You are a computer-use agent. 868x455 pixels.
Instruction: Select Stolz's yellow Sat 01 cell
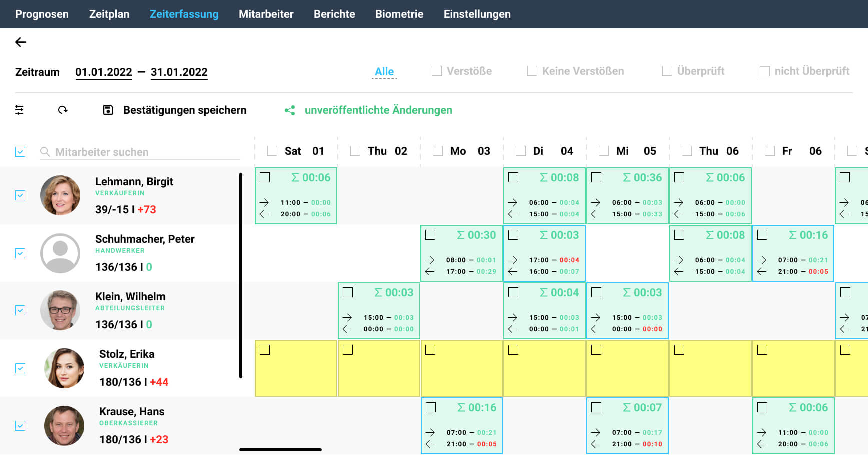(x=296, y=368)
